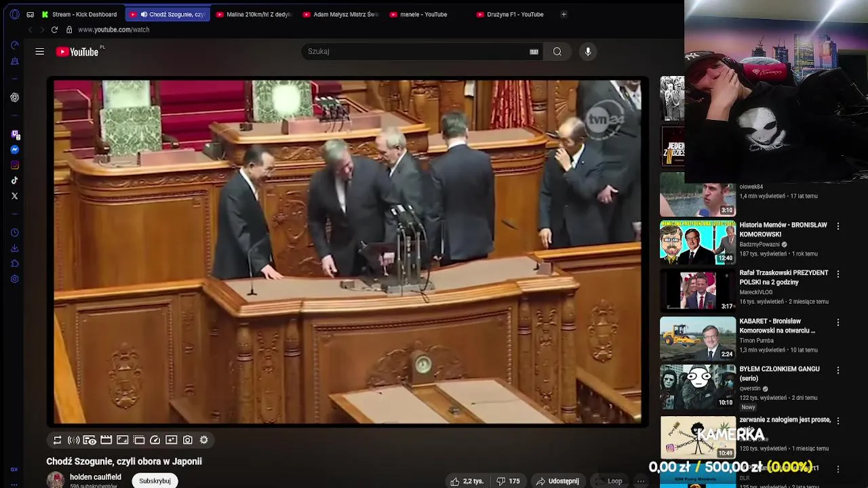Image resolution: width=868 pixels, height=488 pixels.
Task: Take video screenshot with camera icon
Action: (187, 440)
